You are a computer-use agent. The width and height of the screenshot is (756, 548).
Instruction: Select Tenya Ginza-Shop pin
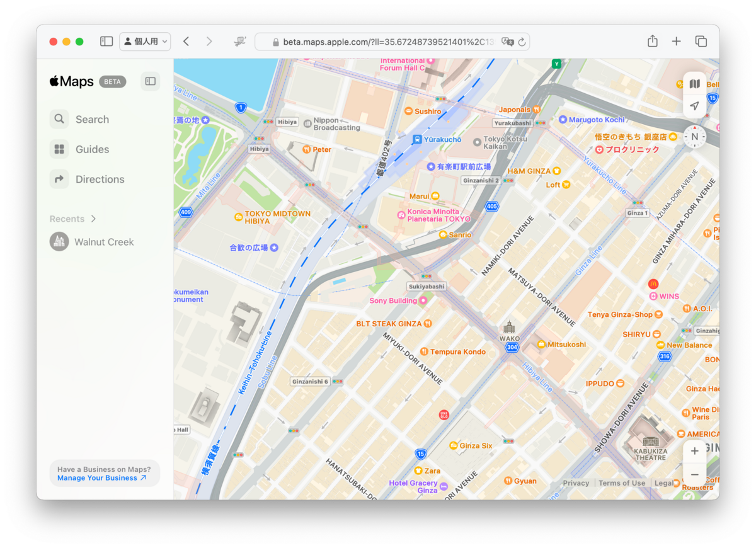[658, 314]
